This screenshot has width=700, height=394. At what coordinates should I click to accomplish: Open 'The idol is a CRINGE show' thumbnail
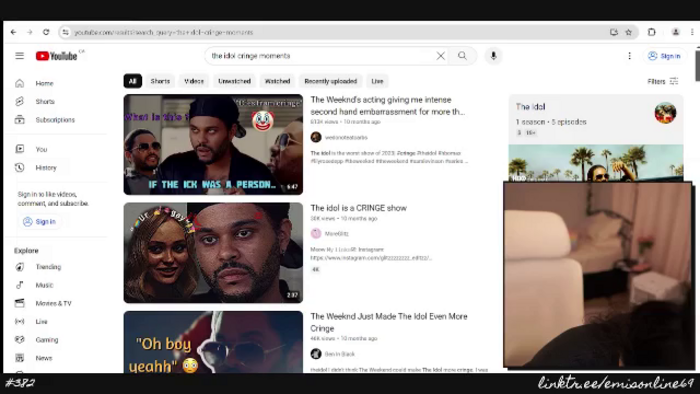click(x=213, y=253)
